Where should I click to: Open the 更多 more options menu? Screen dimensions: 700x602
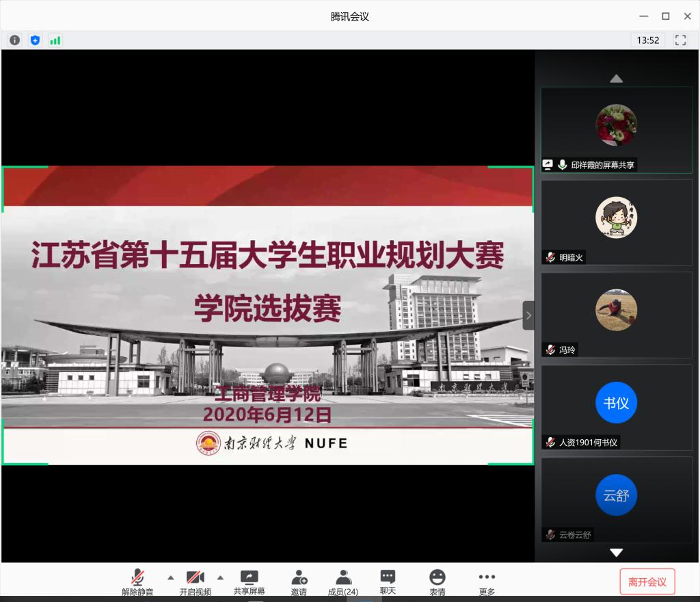click(487, 581)
